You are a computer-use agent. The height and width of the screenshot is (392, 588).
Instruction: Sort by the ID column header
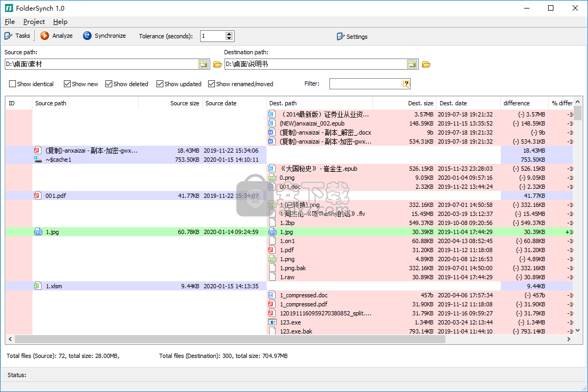point(19,103)
